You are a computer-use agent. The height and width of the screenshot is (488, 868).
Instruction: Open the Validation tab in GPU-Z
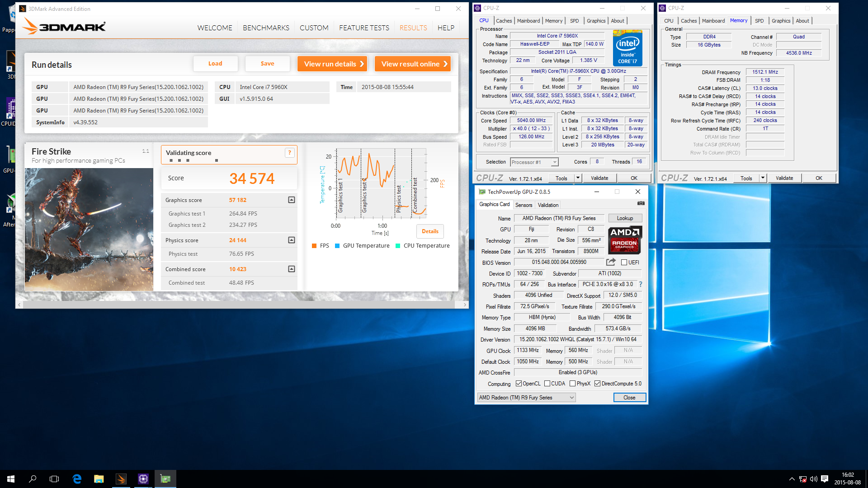(548, 205)
